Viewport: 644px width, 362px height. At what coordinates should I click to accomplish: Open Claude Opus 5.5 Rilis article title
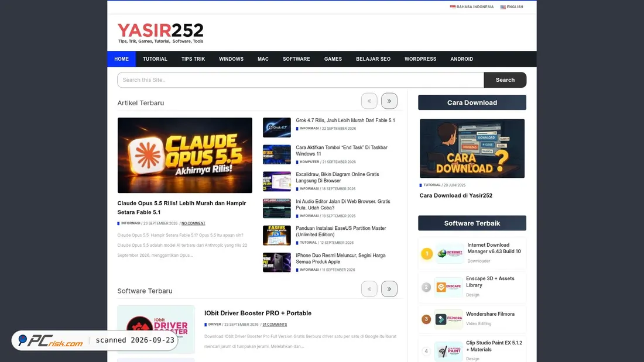(x=181, y=208)
